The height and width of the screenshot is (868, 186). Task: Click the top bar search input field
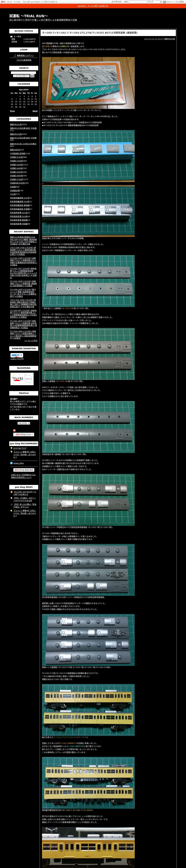click(x=138, y=2)
